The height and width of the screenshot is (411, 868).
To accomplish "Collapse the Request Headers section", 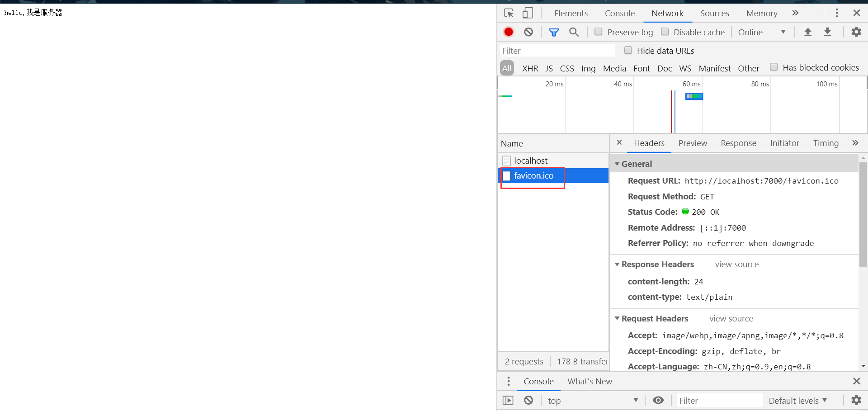I will click(x=617, y=318).
